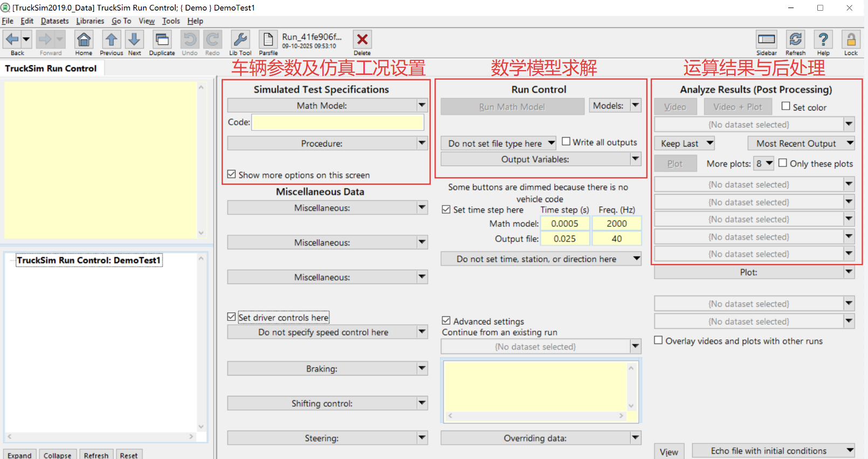Open the Back history dropdown arrow
This screenshot has height=459, width=868.
point(26,39)
